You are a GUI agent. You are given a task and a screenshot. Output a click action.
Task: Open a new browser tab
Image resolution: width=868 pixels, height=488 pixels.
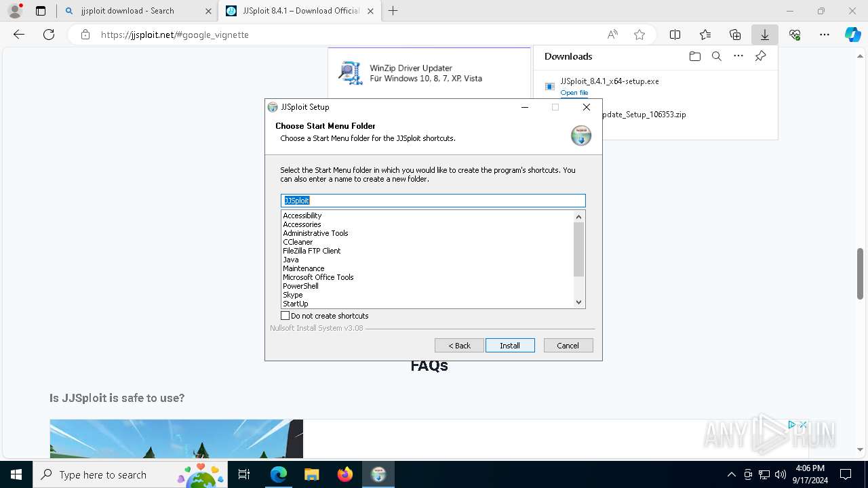coord(393,11)
